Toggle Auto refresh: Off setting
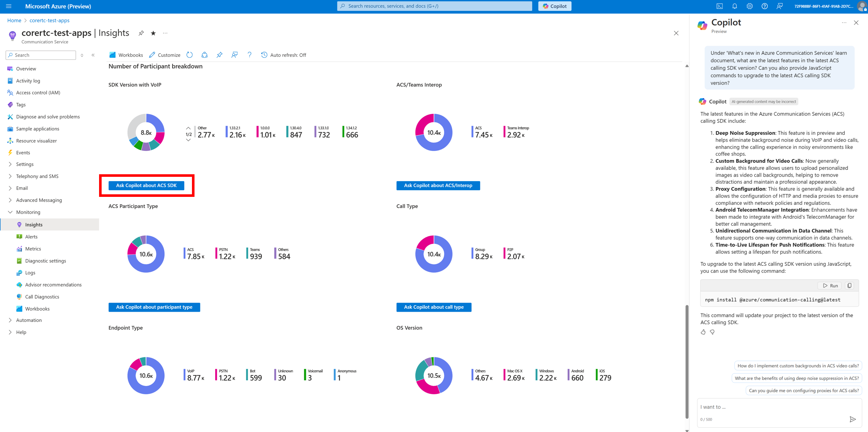868x432 pixels. coord(284,55)
